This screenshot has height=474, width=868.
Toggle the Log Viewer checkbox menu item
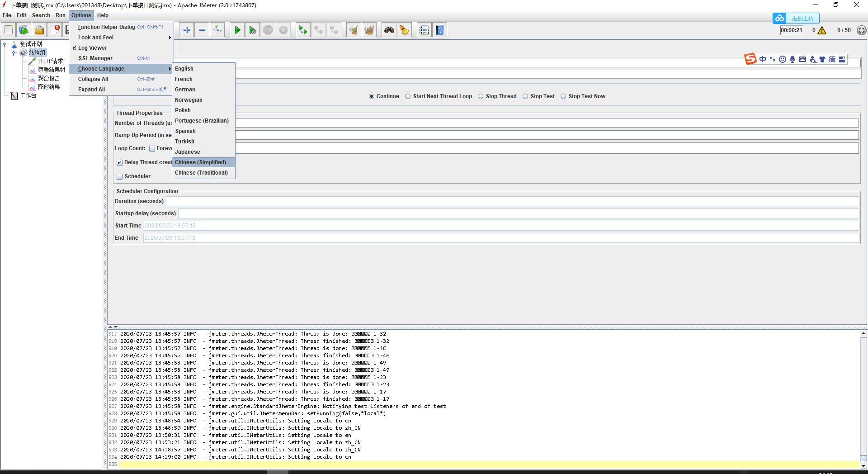75,47
